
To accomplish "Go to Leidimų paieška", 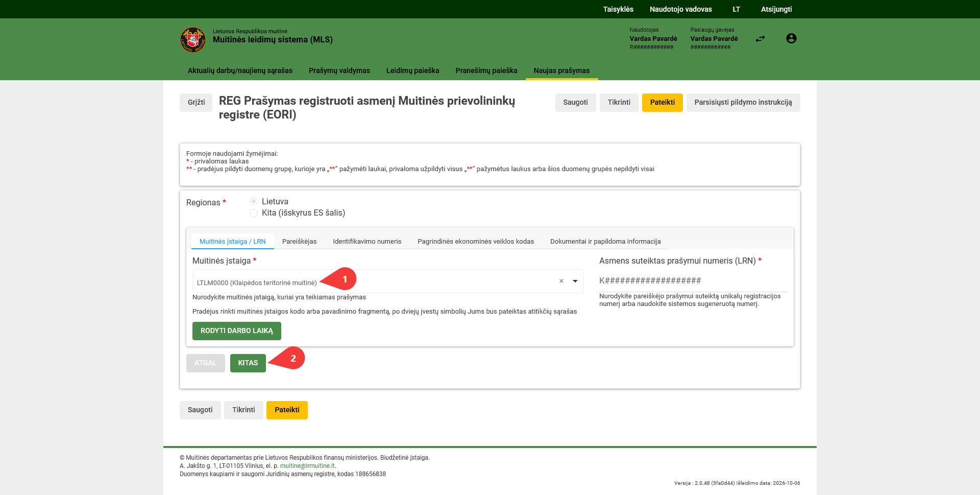I will coord(413,70).
